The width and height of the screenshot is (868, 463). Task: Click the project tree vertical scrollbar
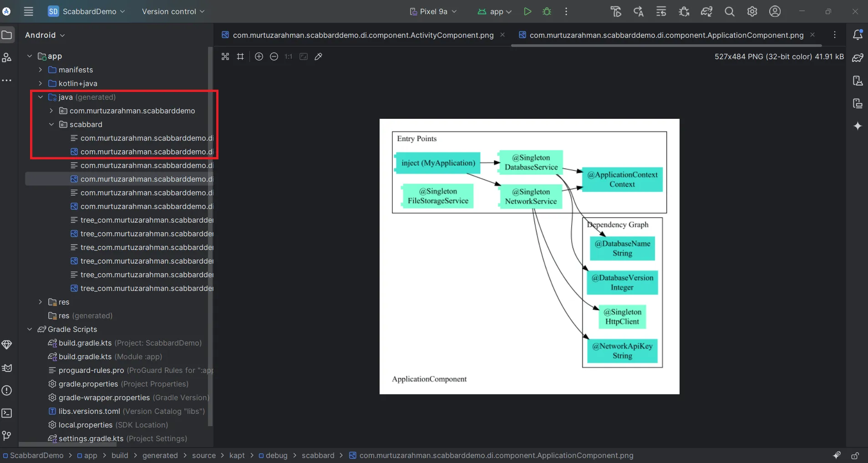[210, 237]
